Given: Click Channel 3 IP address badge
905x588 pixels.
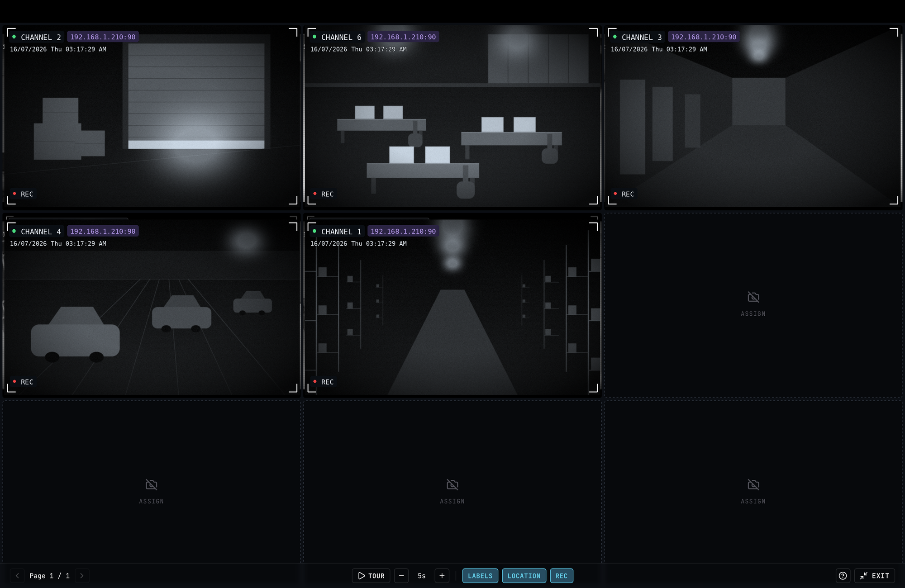Looking at the screenshot, I should (704, 37).
